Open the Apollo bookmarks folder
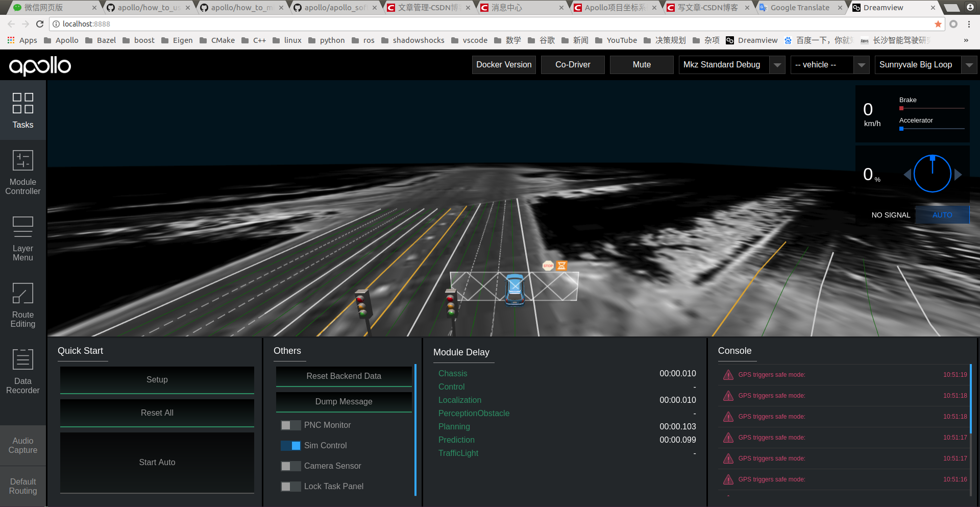The height and width of the screenshot is (507, 980). [61, 40]
